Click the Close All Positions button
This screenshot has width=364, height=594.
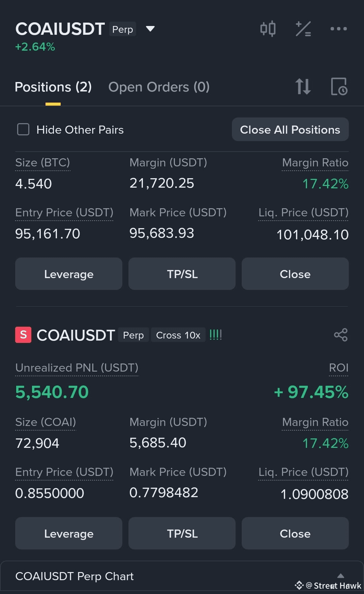pos(290,129)
